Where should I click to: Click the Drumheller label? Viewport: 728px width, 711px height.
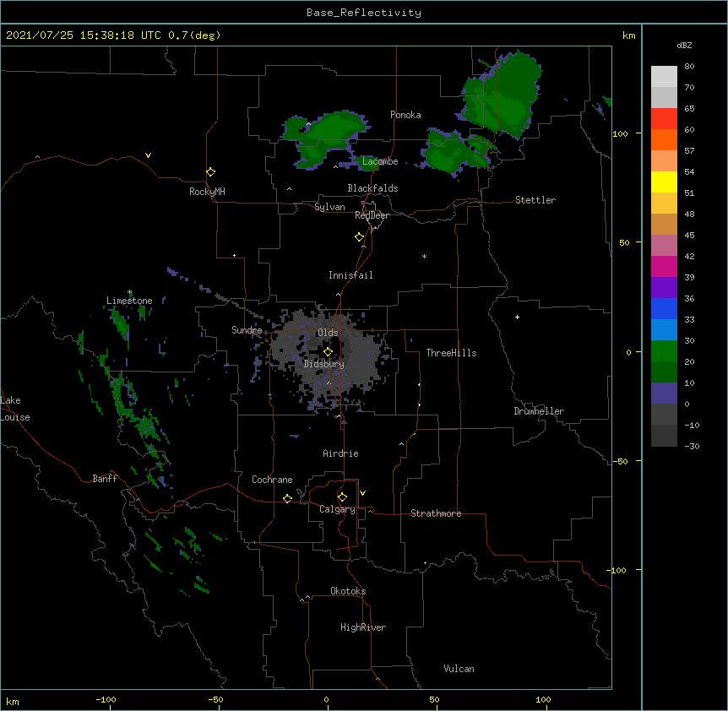(539, 411)
